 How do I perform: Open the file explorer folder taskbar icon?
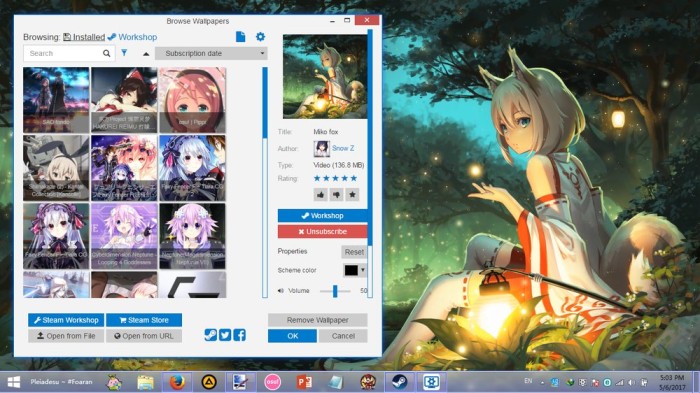click(146, 382)
